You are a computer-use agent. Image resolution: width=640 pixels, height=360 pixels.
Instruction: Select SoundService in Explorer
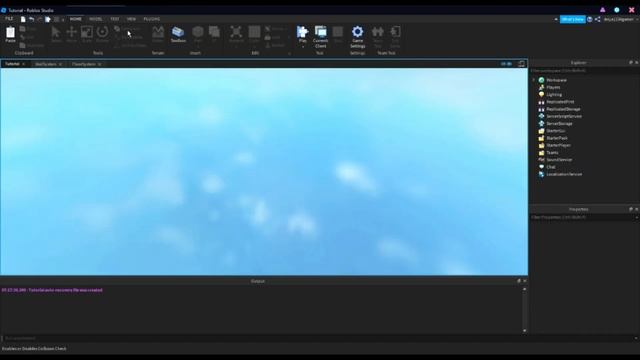click(x=559, y=160)
